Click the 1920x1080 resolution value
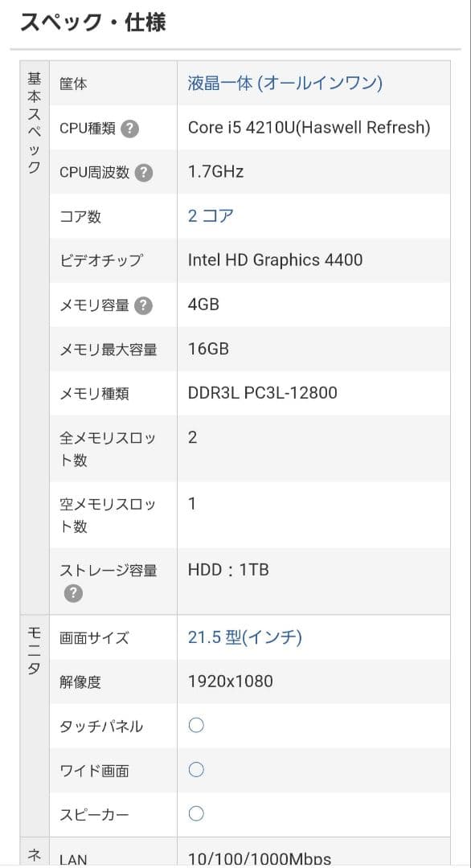 [229, 681]
